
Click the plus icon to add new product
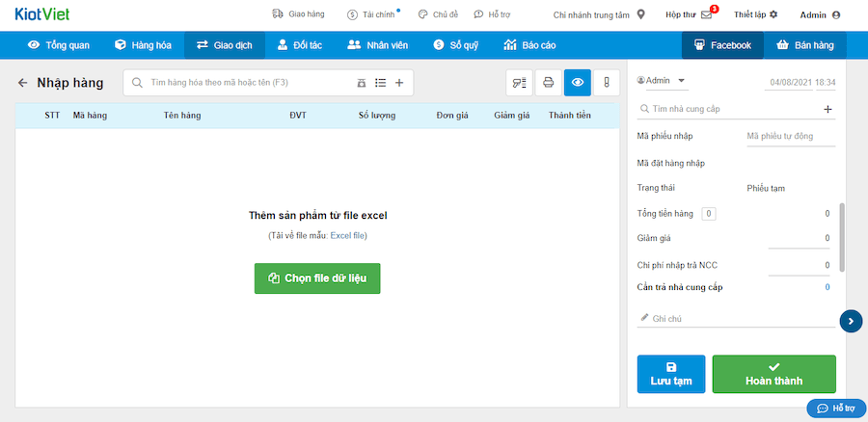tap(399, 83)
